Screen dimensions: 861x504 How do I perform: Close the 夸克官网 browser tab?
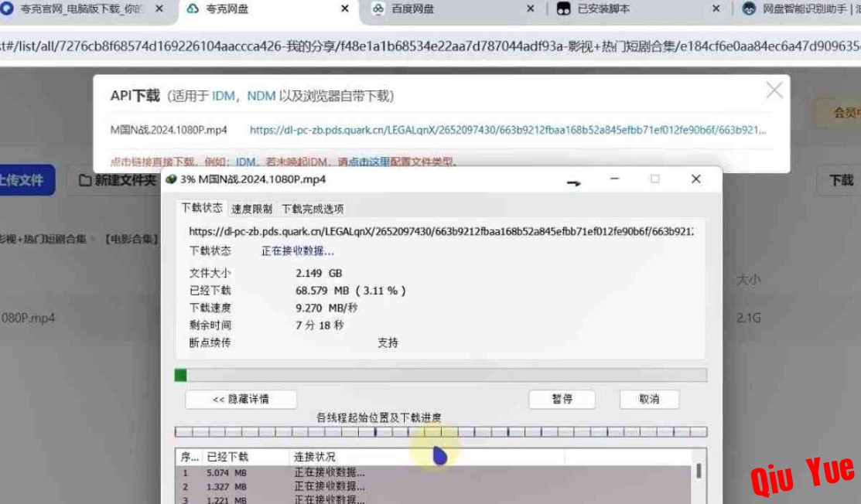point(159,9)
